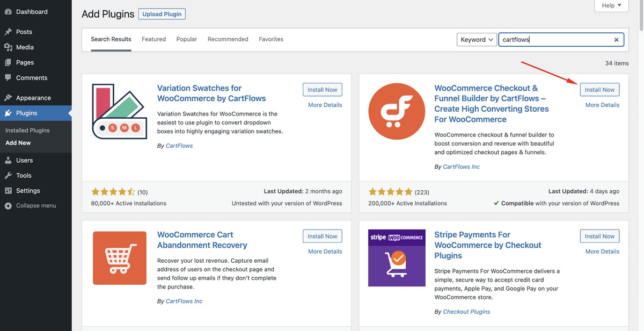Click the Posts pushpin icon
This screenshot has height=331, width=644.
click(x=8, y=32)
